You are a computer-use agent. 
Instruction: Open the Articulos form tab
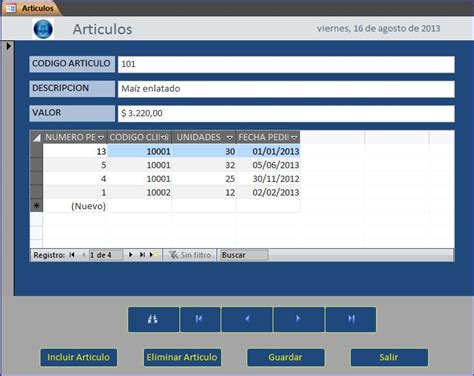(32, 8)
